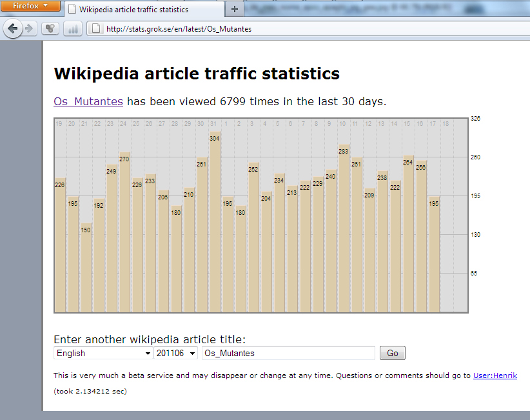
Task: Click the page icon in address bar
Action: click(x=95, y=28)
